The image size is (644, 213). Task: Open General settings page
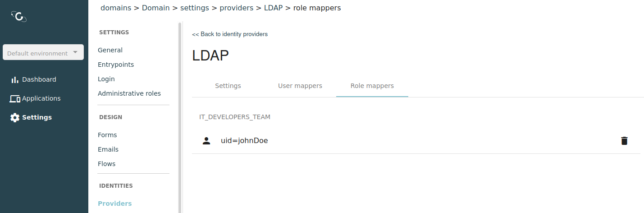110,50
